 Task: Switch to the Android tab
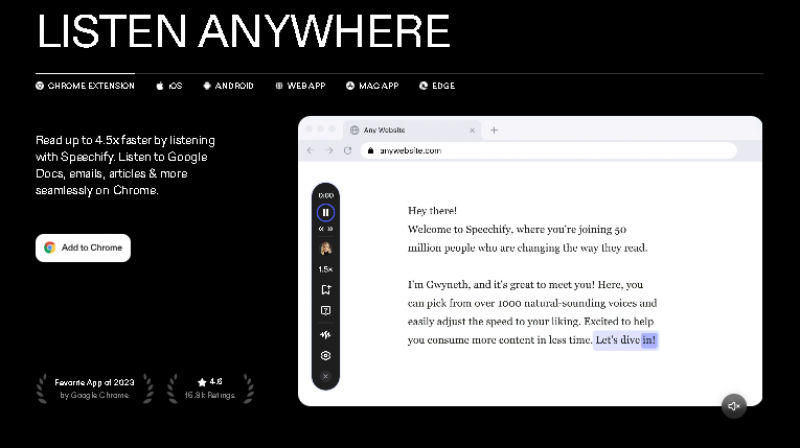tap(228, 86)
